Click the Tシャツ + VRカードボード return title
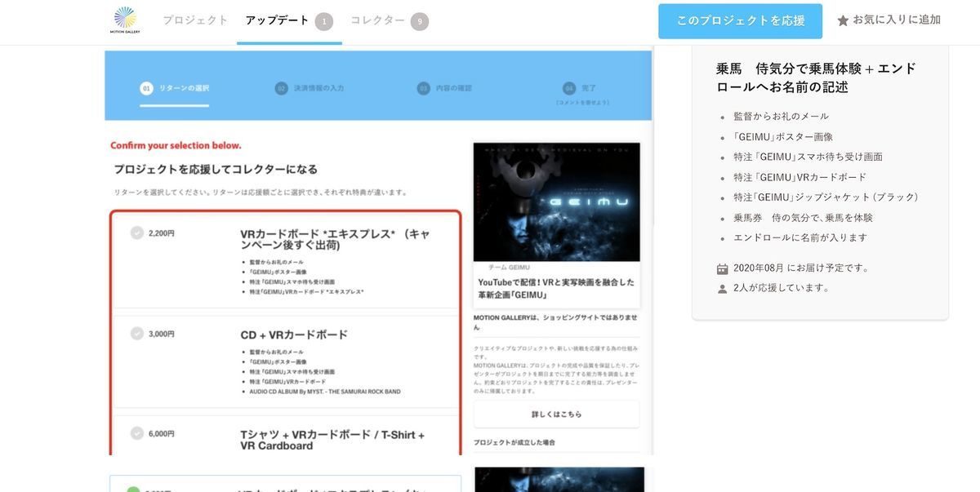The height and width of the screenshot is (492, 980). pyautogui.click(x=332, y=440)
